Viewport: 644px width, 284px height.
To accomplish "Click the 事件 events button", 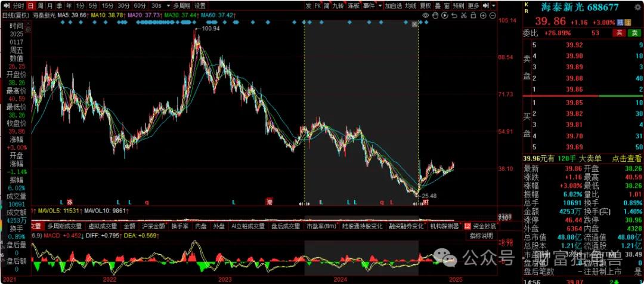I will click(x=369, y=6).
